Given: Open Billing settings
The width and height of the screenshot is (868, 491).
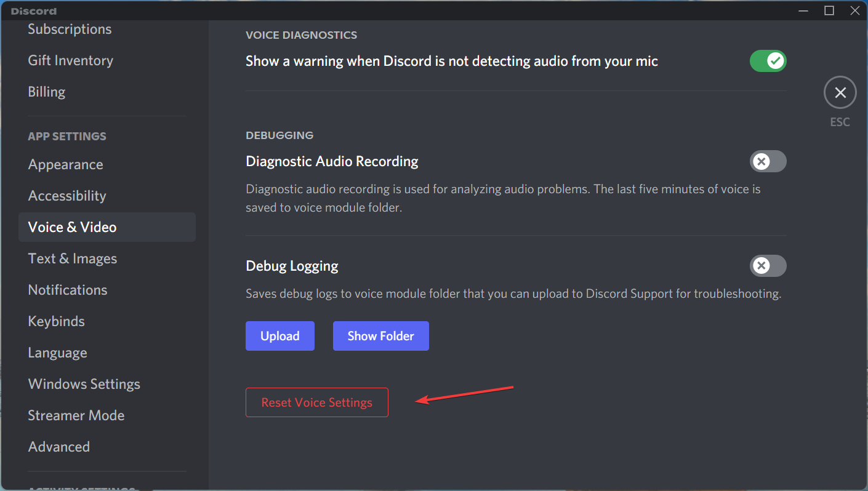Looking at the screenshot, I should (x=46, y=91).
